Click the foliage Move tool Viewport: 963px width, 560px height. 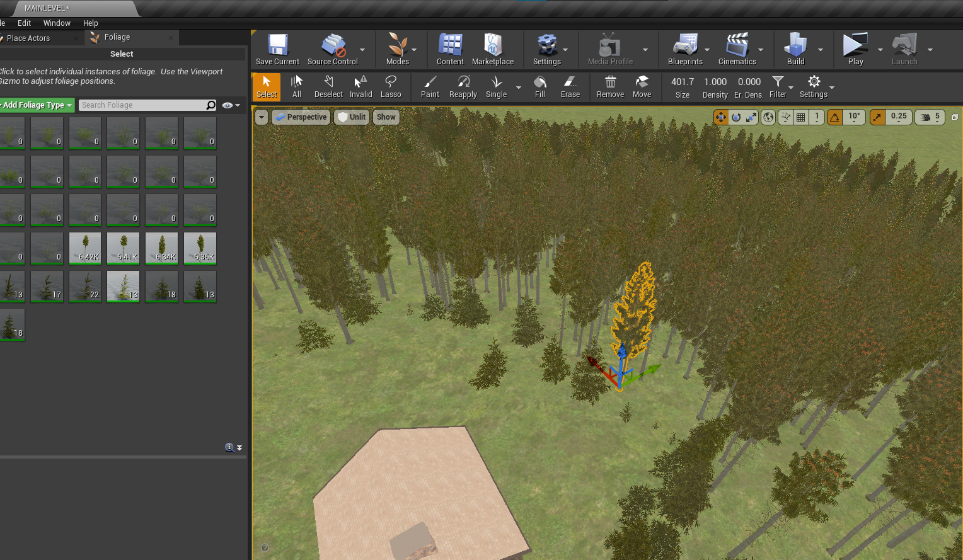click(x=642, y=87)
